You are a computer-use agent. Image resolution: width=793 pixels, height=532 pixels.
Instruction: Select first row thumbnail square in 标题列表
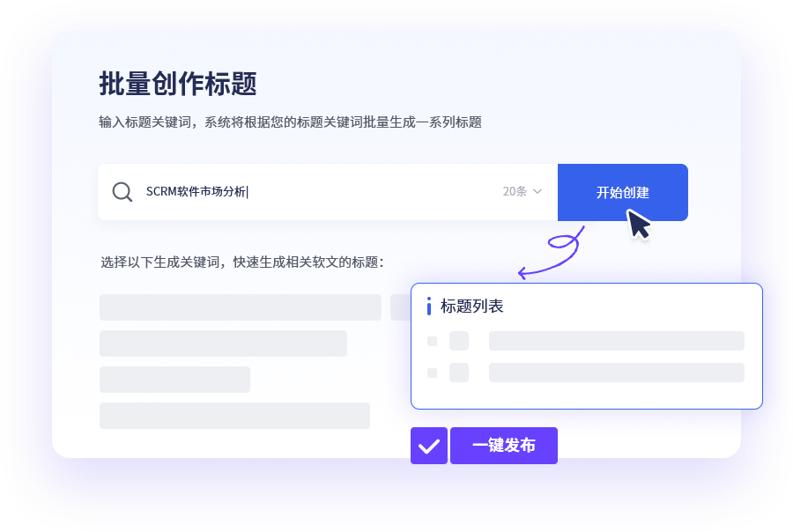click(459, 341)
